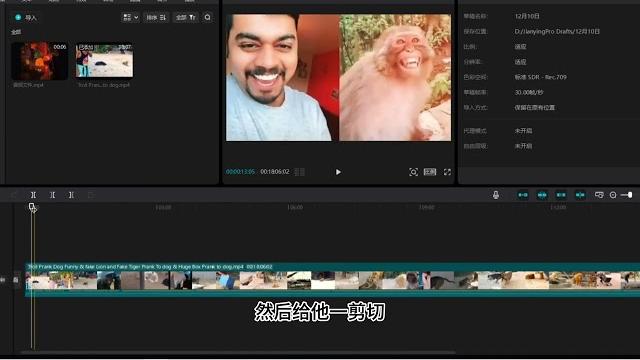640x360 pixels.
Task: Click the grid icon beside the duration
Action: coord(300,172)
